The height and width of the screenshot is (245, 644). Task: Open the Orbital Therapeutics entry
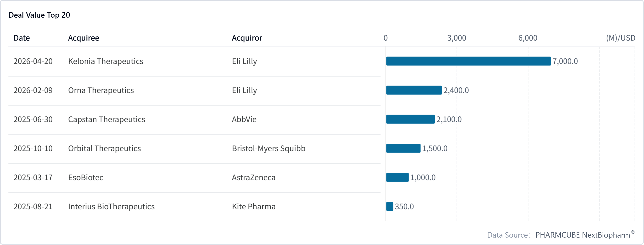coord(104,148)
